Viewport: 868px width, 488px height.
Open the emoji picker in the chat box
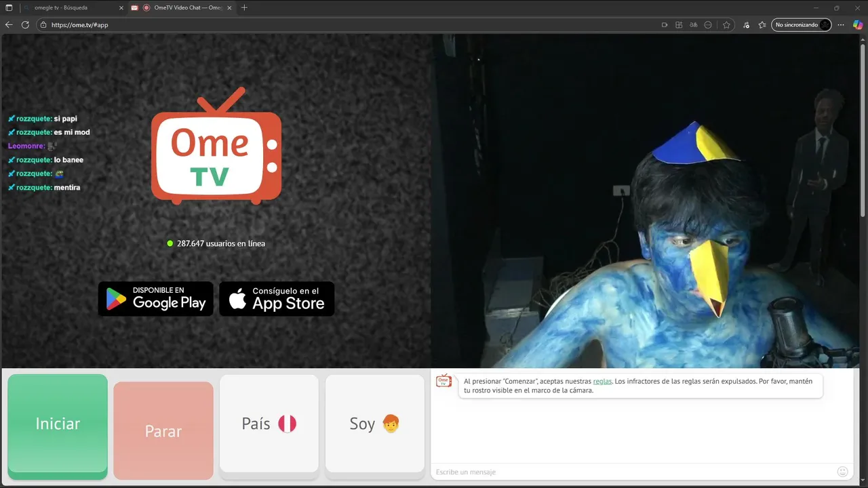click(843, 472)
